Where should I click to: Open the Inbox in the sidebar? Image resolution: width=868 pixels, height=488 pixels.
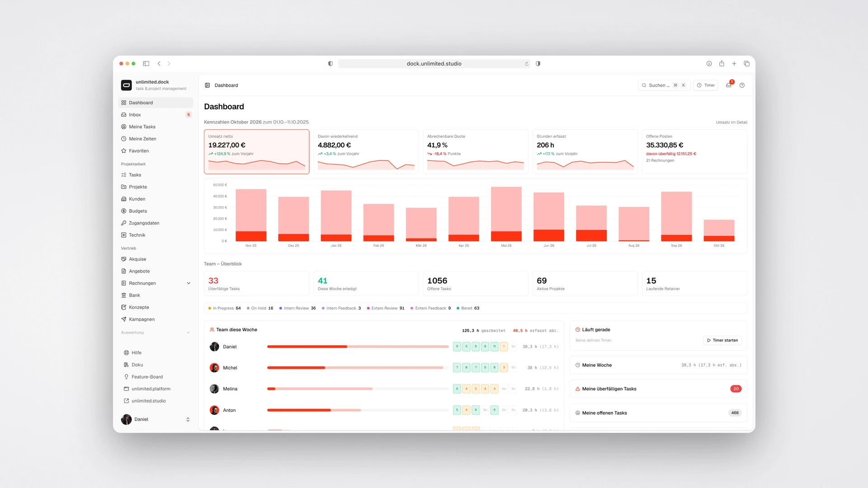(156, 115)
